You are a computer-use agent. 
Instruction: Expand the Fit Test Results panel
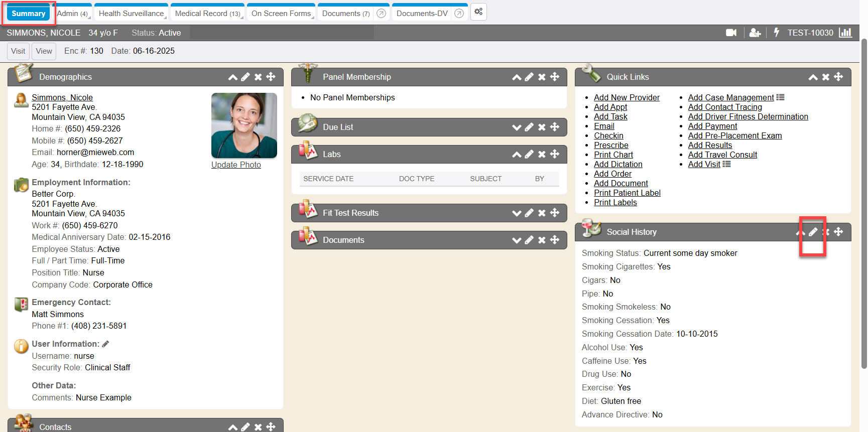pos(516,213)
